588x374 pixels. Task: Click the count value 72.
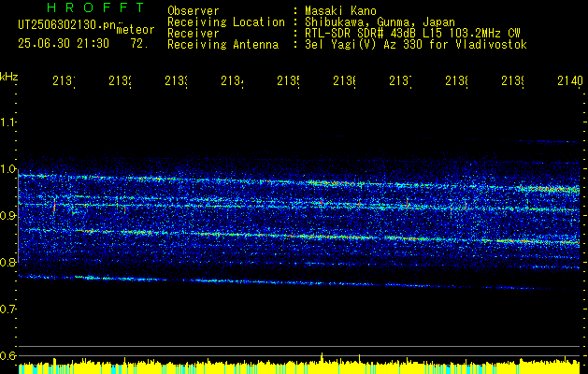click(x=139, y=44)
